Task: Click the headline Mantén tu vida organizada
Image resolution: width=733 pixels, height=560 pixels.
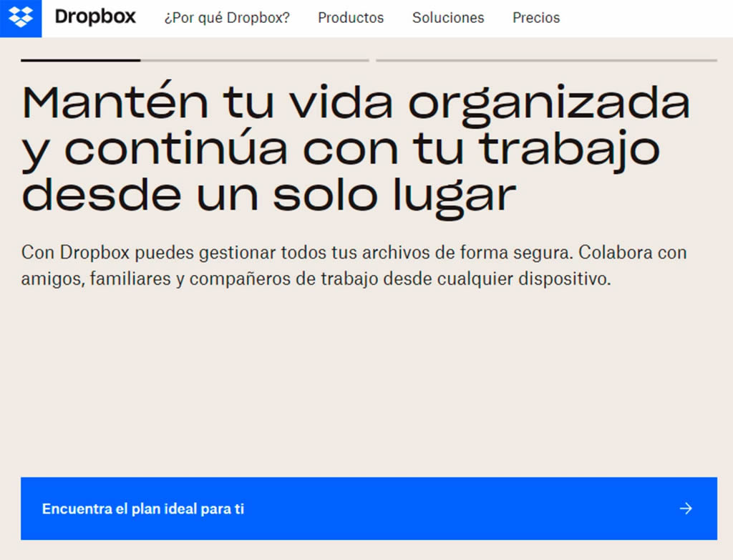Action: 356,149
